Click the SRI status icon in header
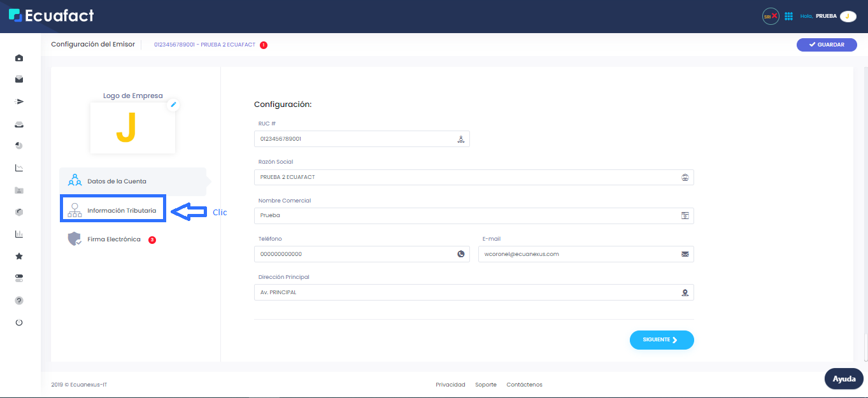This screenshot has width=868, height=398. click(770, 16)
